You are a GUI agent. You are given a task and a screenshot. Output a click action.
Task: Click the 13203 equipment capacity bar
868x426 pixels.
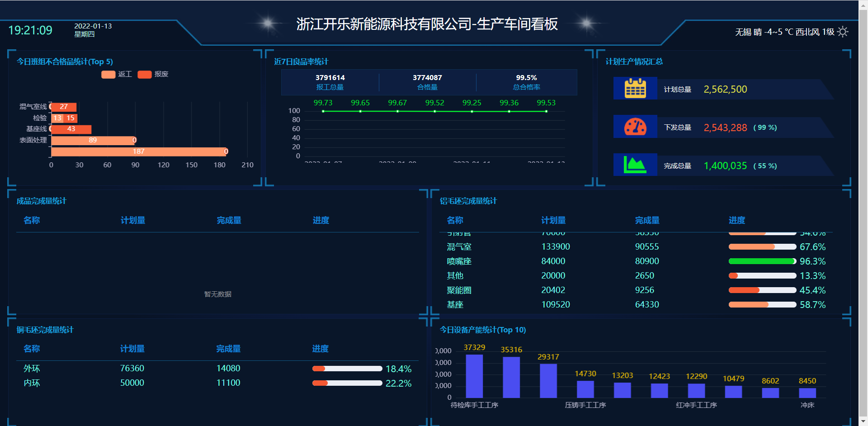point(623,390)
